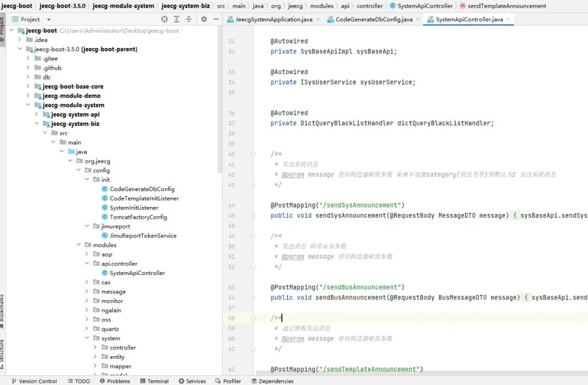
Task: Expand the .github folder
Action: click(x=28, y=68)
